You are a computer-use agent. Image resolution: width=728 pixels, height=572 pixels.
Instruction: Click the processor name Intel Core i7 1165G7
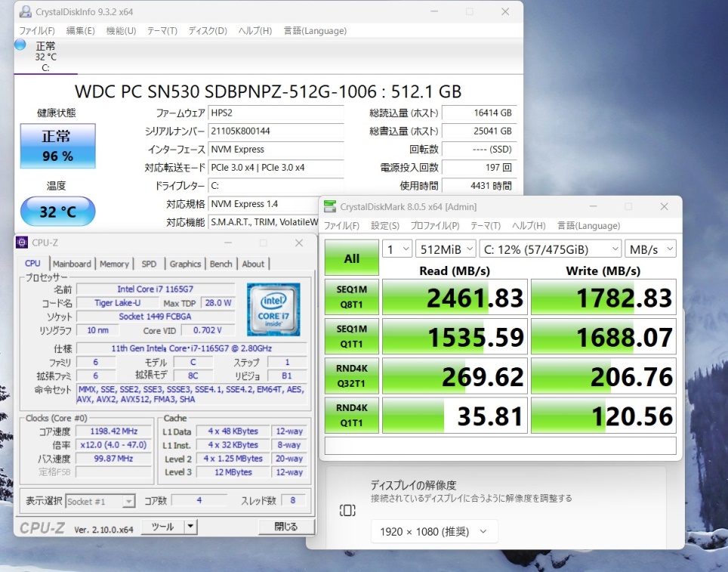coord(156,289)
